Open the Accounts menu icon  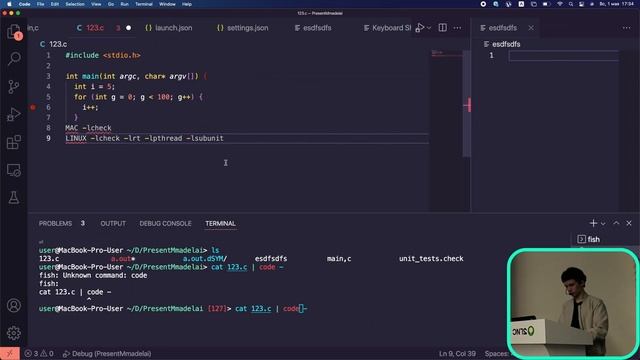coord(13,305)
